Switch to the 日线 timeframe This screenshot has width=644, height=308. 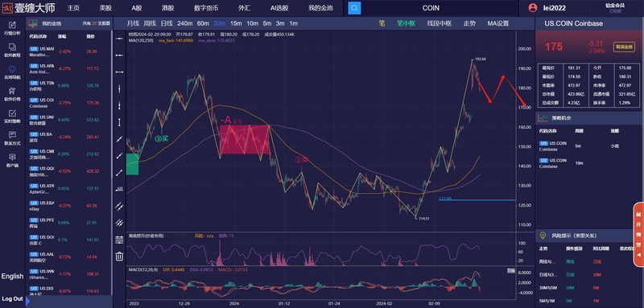click(167, 23)
